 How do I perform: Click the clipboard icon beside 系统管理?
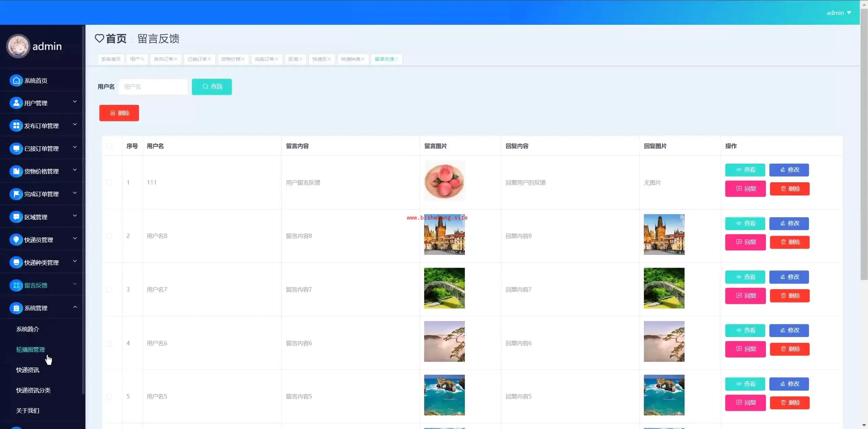[16, 308]
